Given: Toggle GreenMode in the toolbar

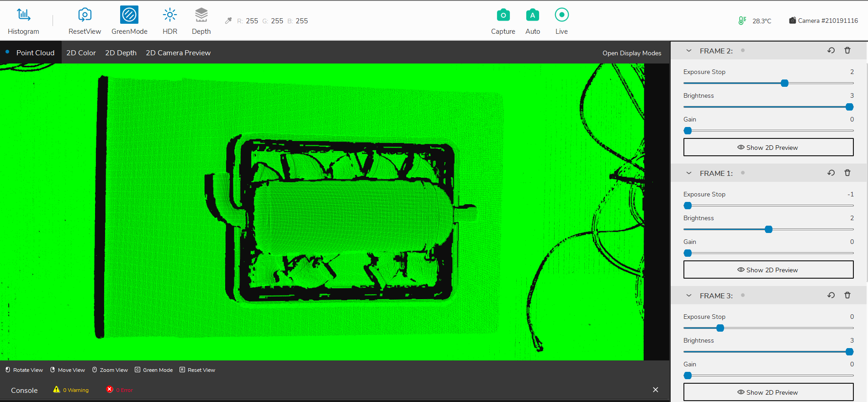Looking at the screenshot, I should [129, 15].
